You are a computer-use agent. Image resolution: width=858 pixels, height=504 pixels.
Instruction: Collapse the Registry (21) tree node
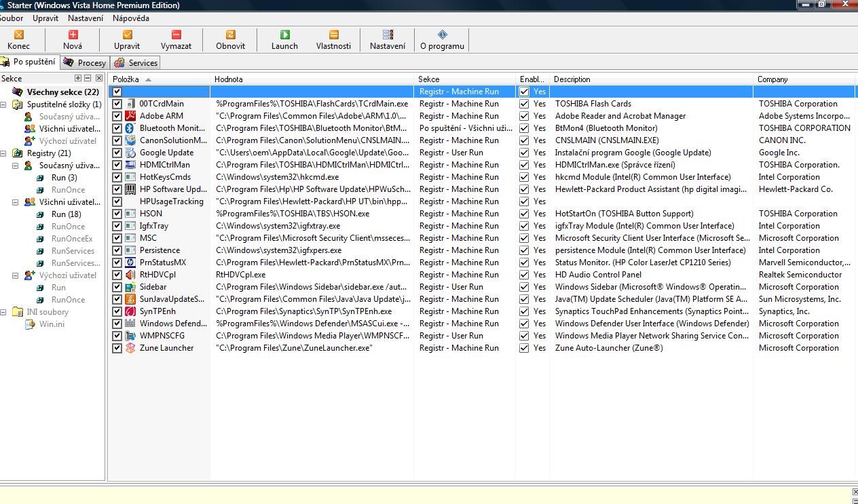tap(3, 153)
